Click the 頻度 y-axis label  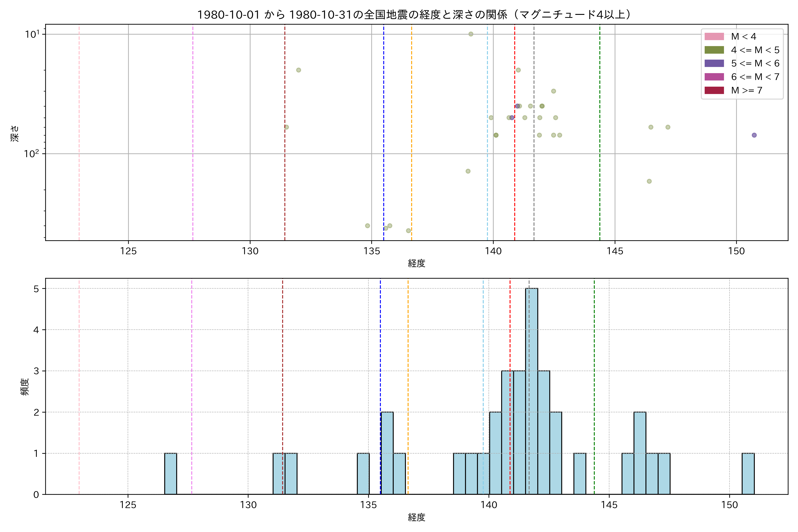[x=24, y=387]
